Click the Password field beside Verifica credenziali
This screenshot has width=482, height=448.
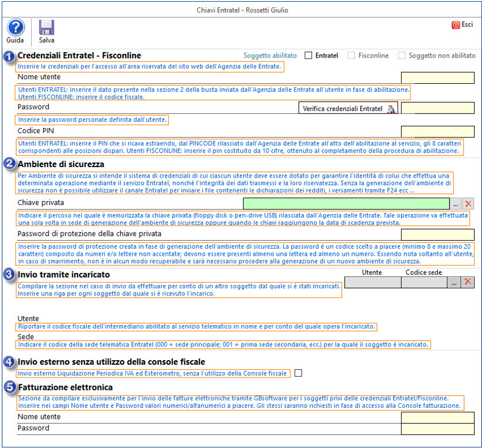tap(437, 108)
